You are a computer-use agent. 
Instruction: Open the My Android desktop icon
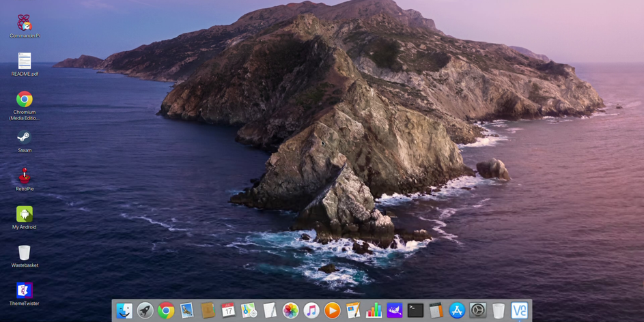tap(25, 214)
